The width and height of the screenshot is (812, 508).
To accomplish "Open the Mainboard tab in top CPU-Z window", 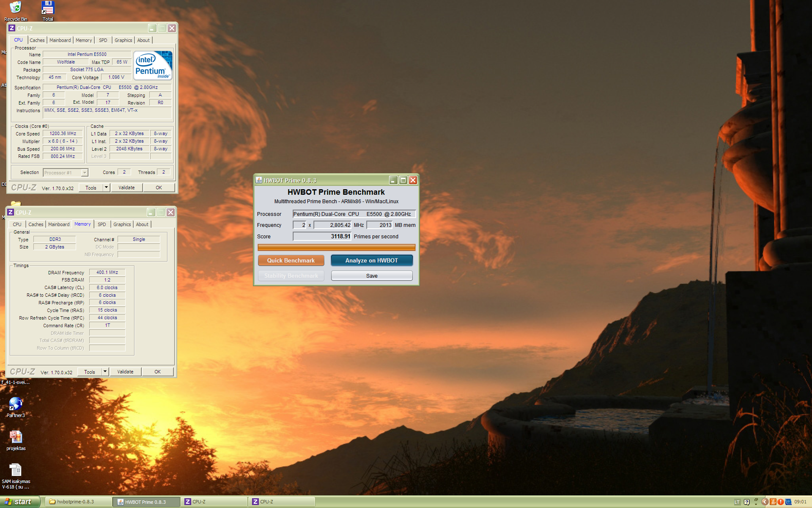I will click(60, 40).
